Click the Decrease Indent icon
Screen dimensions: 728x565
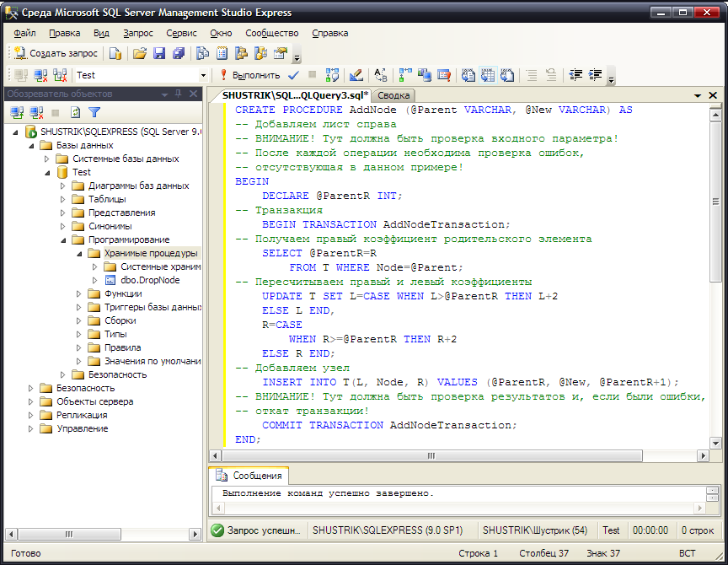[x=575, y=75]
